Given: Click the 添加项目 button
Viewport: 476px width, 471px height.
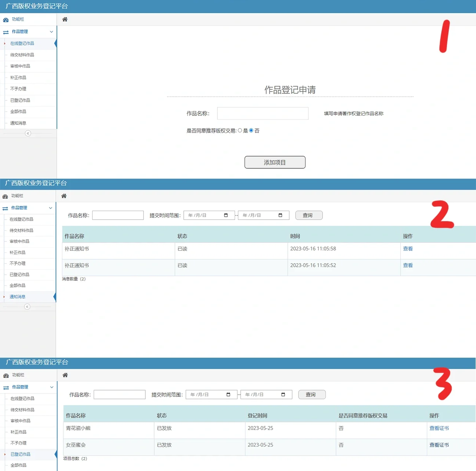Looking at the screenshot, I should pyautogui.click(x=275, y=162).
